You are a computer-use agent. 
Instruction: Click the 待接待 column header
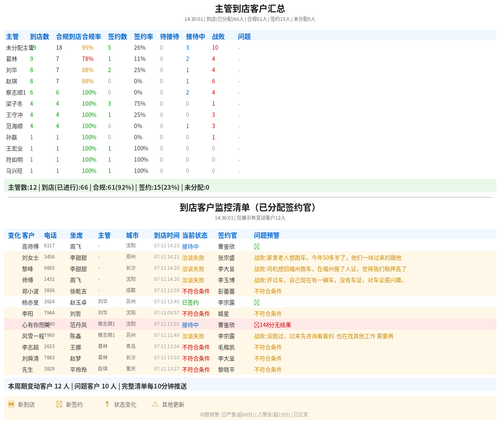click(169, 36)
